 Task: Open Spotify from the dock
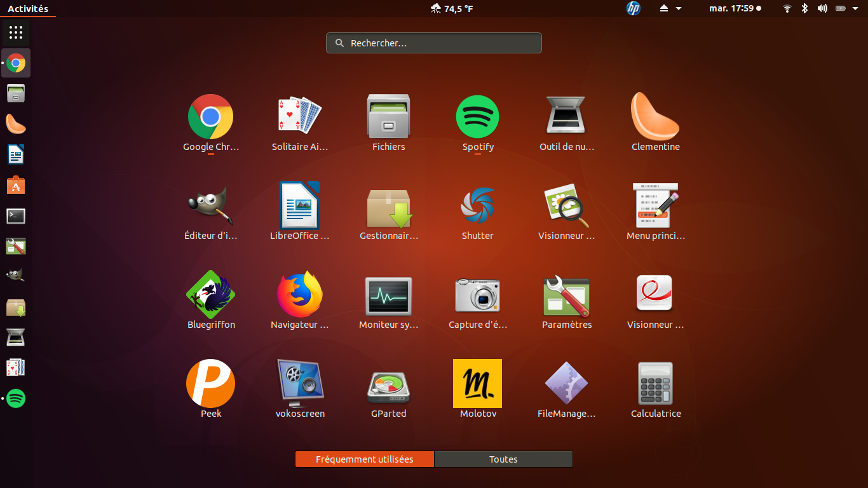(x=16, y=398)
